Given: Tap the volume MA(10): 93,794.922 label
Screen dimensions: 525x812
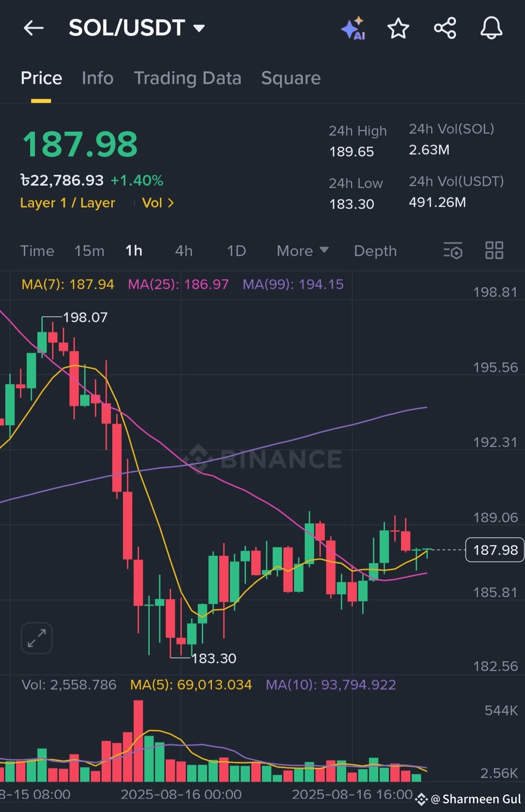Looking at the screenshot, I should point(331,685).
